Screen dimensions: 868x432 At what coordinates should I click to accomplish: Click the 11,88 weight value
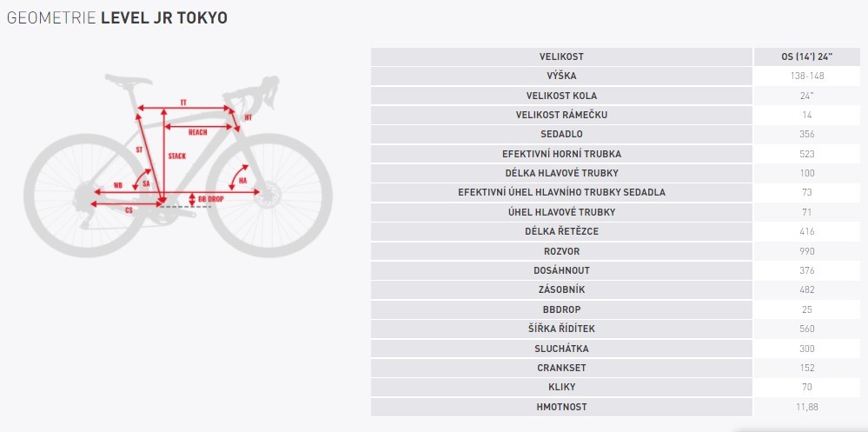tap(807, 407)
